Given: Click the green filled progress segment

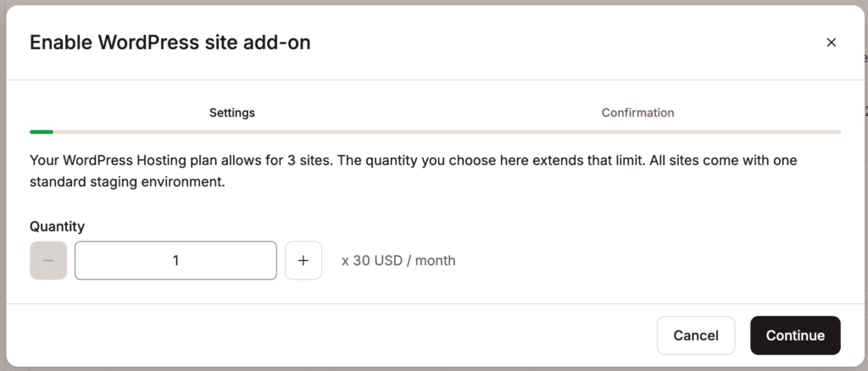Looking at the screenshot, I should [42, 131].
